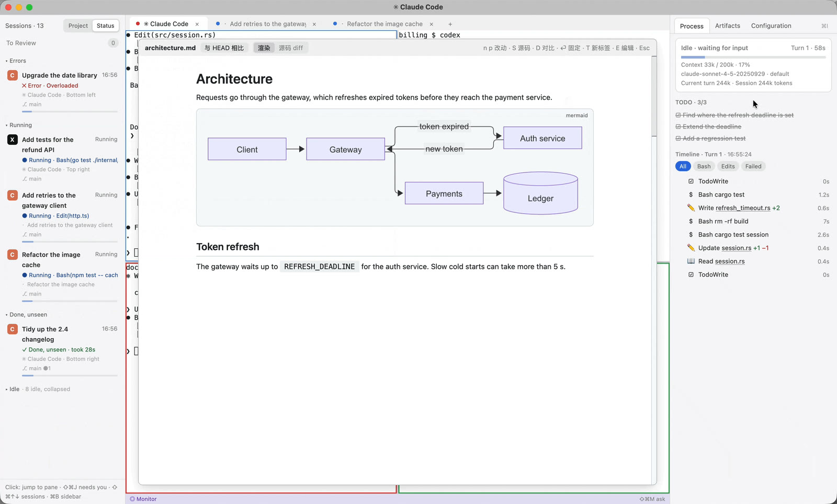This screenshot has width=837, height=504.
Task: Switch the sidebar grouping to Project
Action: (x=78, y=26)
